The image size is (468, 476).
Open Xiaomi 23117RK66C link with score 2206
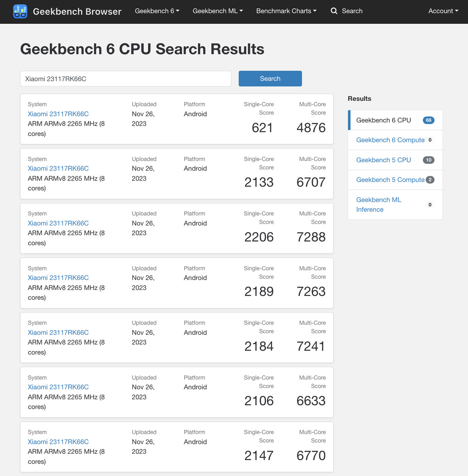tap(58, 223)
